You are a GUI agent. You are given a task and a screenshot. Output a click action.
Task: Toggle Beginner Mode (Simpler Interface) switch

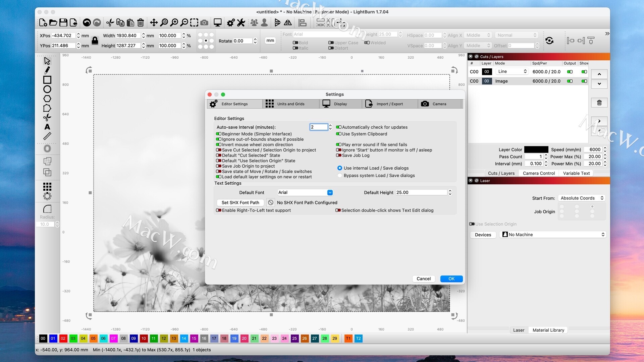tap(219, 134)
